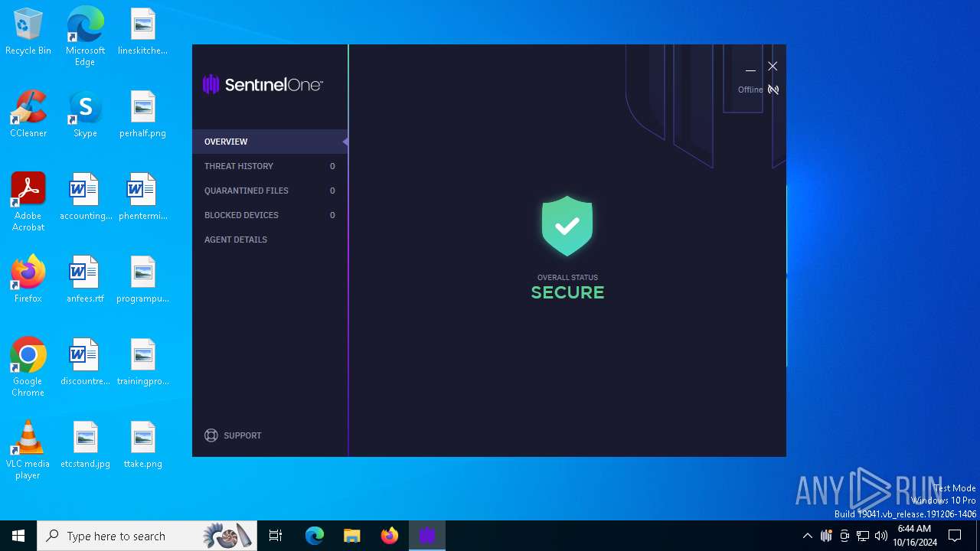Click the taskbar search box
Viewport: 980px width, 551px height.
[x=147, y=536]
